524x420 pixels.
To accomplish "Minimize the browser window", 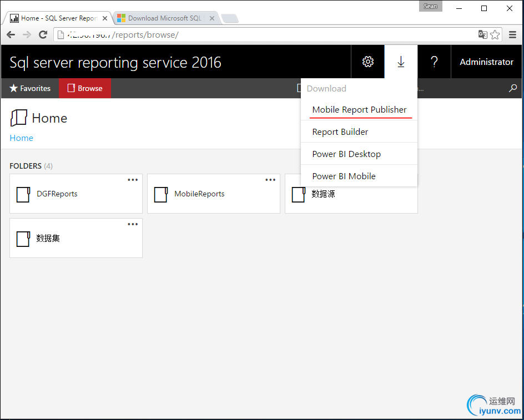I will tap(459, 8).
